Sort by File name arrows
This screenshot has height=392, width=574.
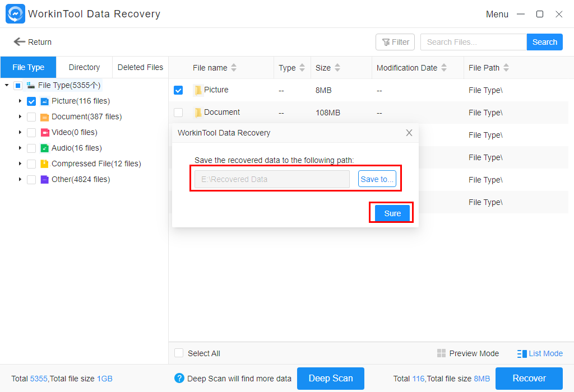click(x=234, y=68)
